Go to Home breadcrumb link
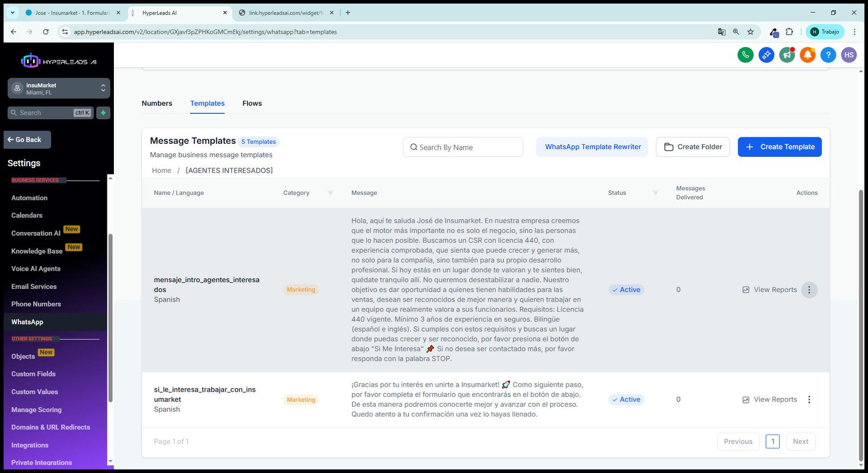 [x=162, y=170]
